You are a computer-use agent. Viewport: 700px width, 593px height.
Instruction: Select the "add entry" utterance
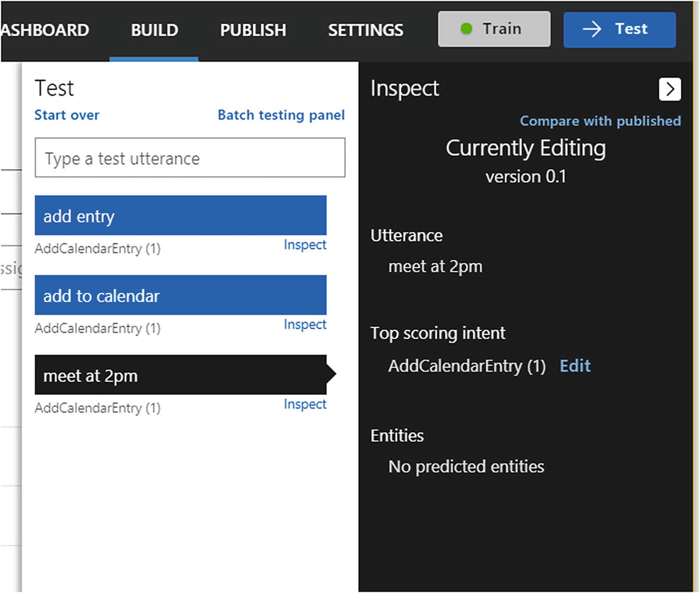tap(180, 216)
